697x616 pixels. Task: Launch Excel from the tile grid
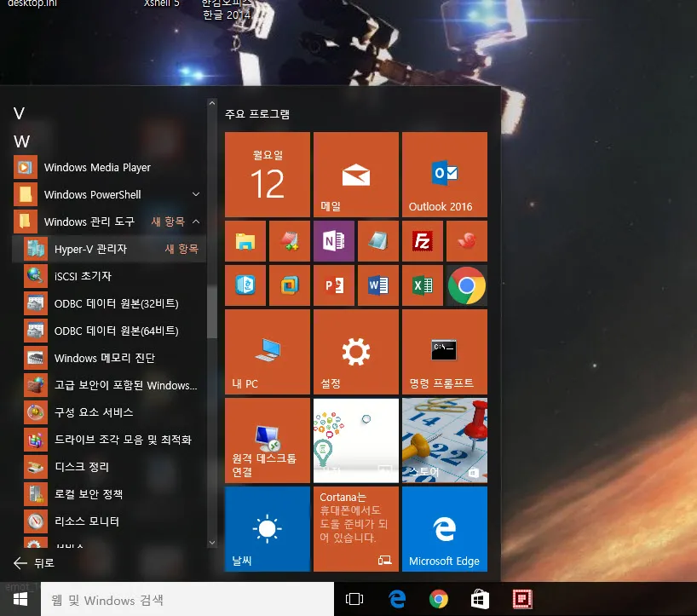(x=423, y=285)
